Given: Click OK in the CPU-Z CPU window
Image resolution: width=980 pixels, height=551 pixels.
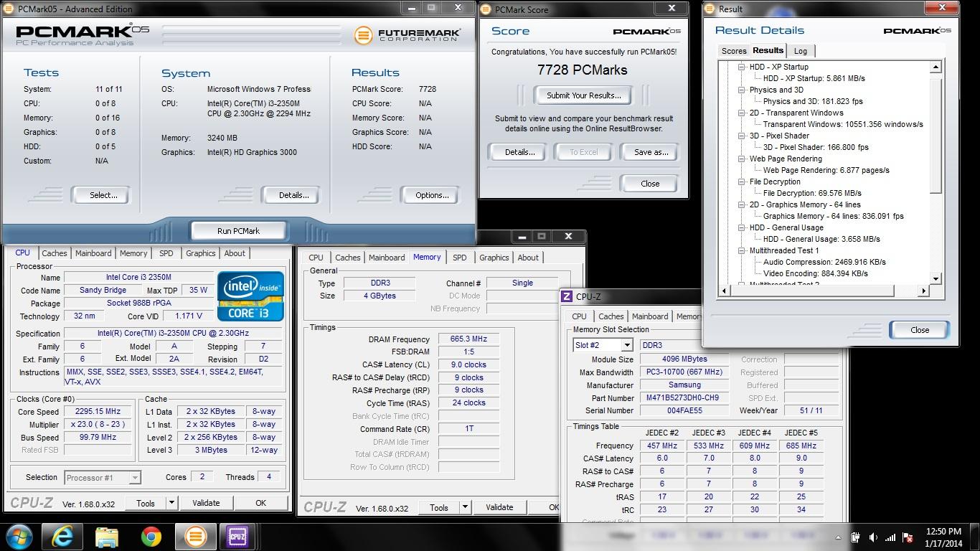Looking at the screenshot, I should click(260, 503).
